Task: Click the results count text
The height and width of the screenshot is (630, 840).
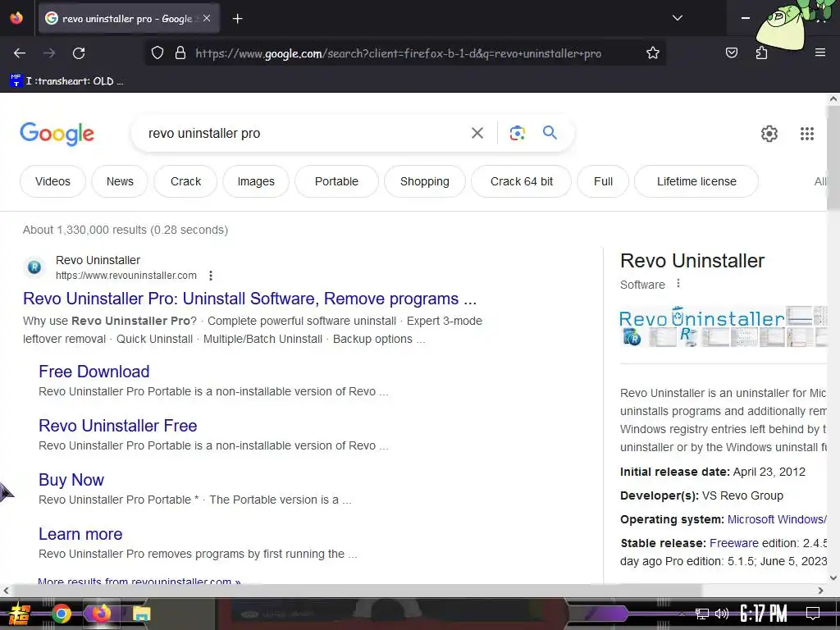Action: [126, 230]
